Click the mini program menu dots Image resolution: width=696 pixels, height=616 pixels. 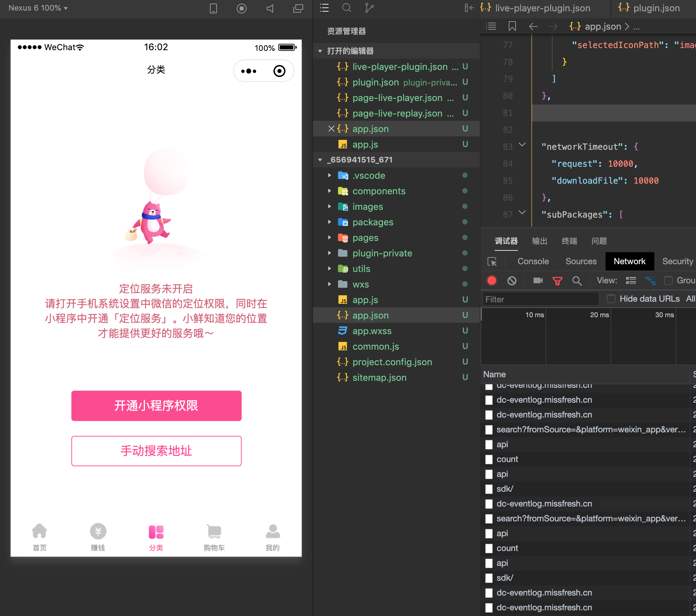tap(249, 71)
